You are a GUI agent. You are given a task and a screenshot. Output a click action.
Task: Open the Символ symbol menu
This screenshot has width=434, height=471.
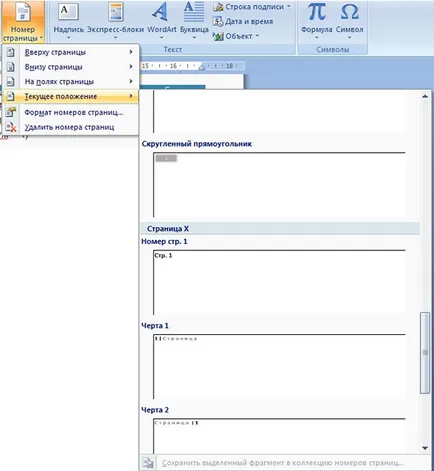[349, 21]
